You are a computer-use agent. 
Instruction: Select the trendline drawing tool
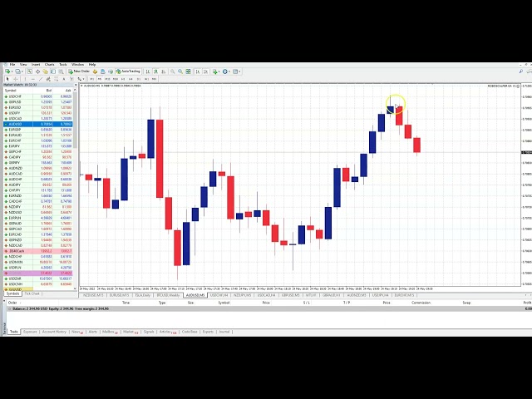pos(41,78)
